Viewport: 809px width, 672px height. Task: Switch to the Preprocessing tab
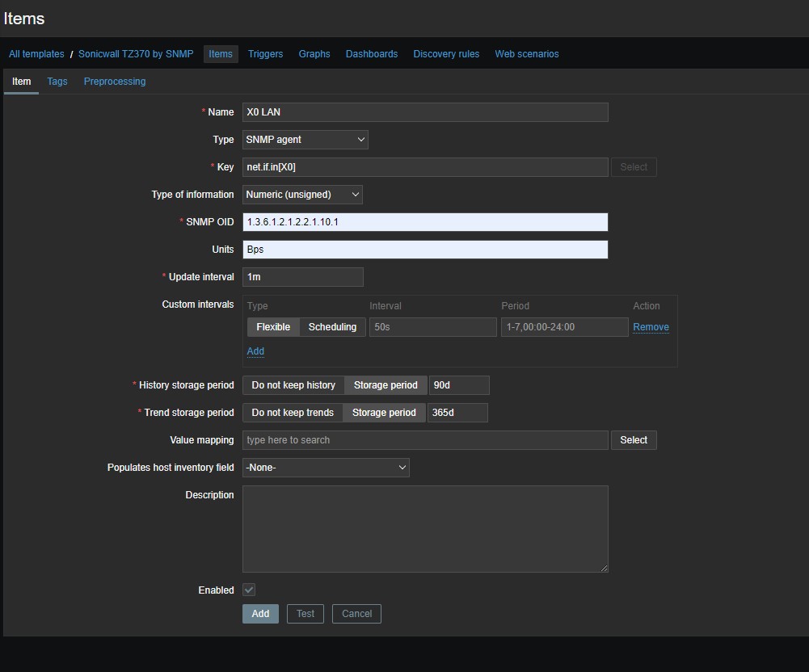click(115, 82)
